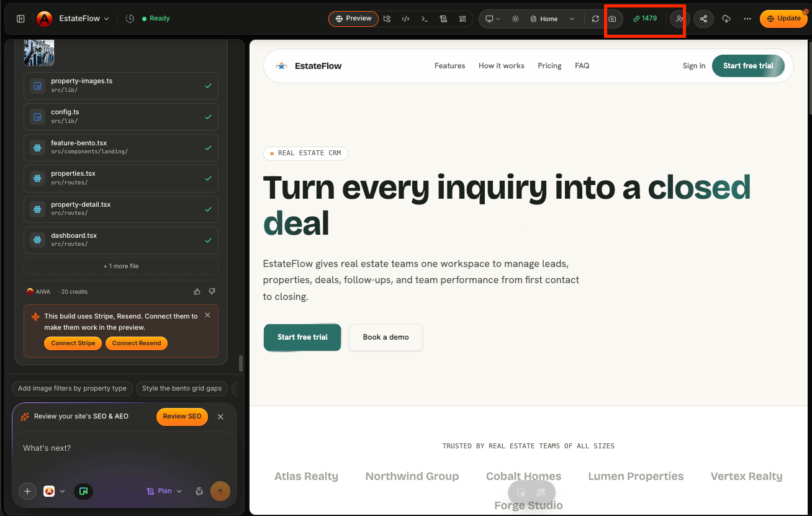Viewport: 812px width, 516px height.
Task: Invite collaborators with person icon
Action: click(680, 19)
